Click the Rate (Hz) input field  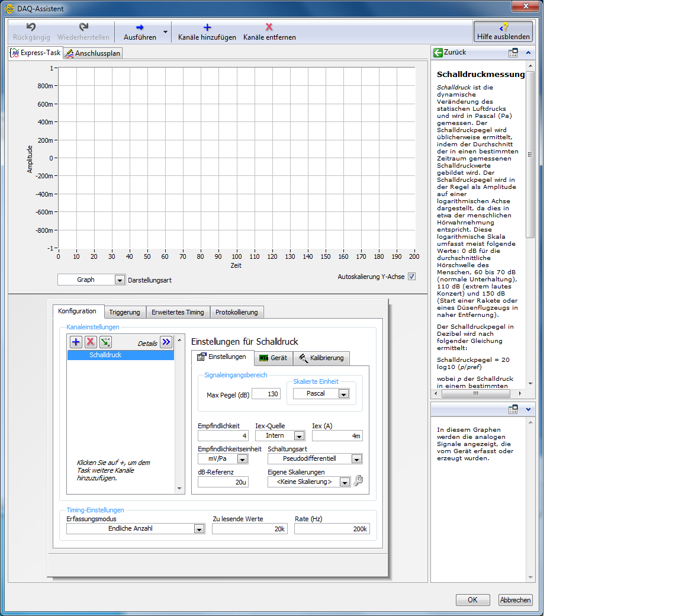[332, 529]
